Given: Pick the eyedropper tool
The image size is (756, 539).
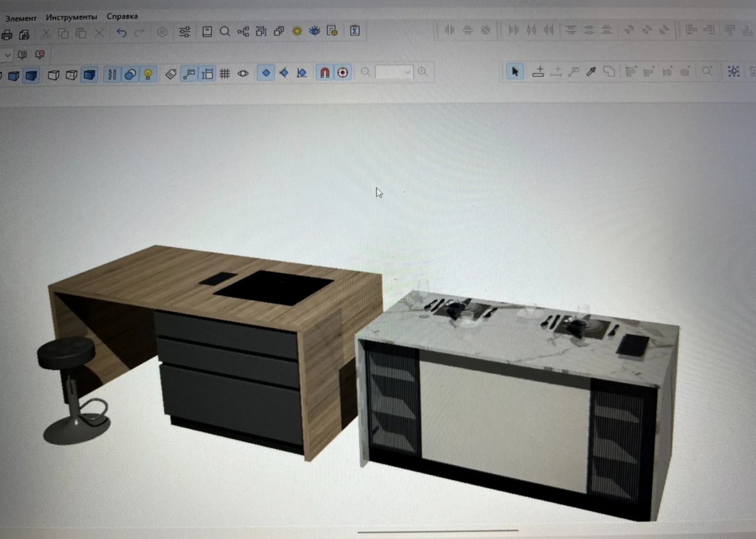Looking at the screenshot, I should pyautogui.click(x=591, y=72).
